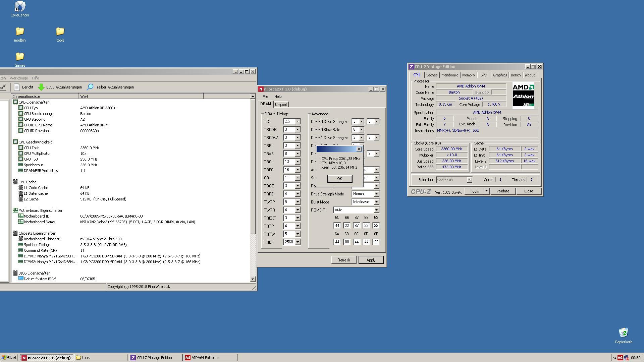
Task: Click the BIOS Aktualisierungen green arrow icon
Action: point(41,87)
